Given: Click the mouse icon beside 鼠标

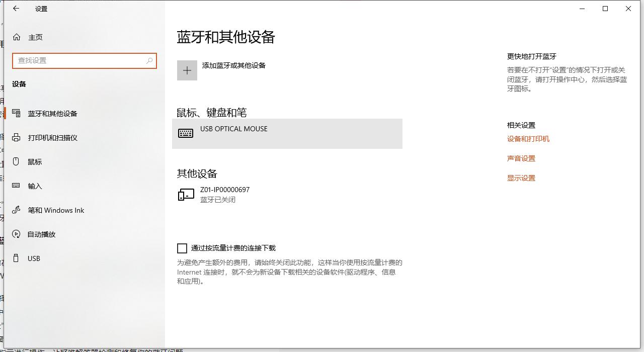Looking at the screenshot, I should [x=15, y=161].
